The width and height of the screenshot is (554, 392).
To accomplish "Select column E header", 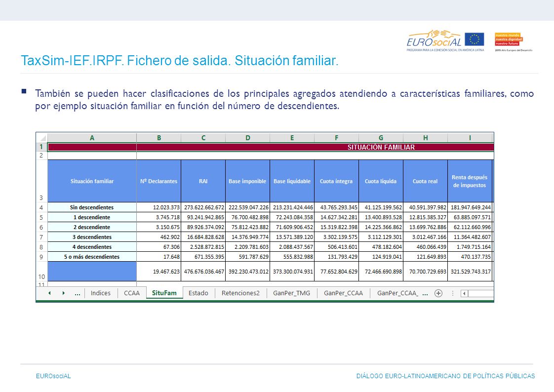I will click(292, 138).
